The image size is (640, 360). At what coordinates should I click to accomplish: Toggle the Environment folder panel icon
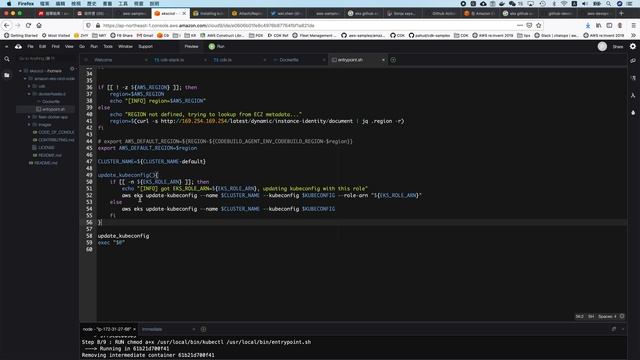tap(7, 75)
